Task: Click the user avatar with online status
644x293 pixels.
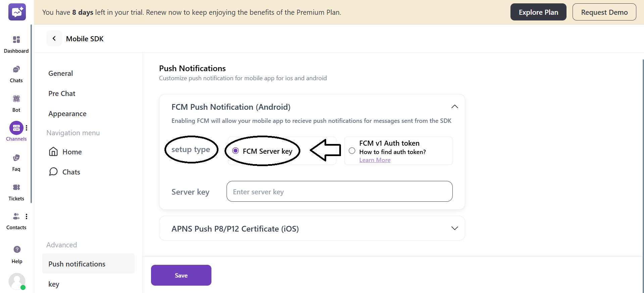Action: click(x=17, y=282)
